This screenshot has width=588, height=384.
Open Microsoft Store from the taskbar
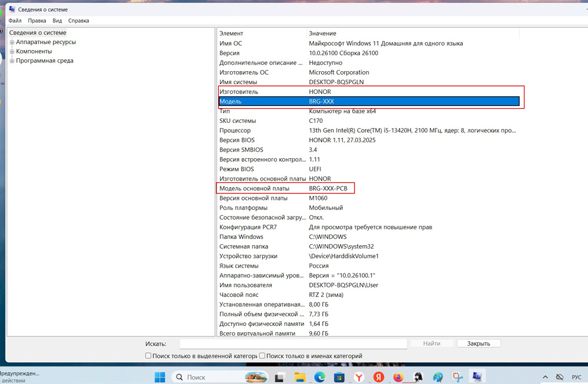[339, 378]
